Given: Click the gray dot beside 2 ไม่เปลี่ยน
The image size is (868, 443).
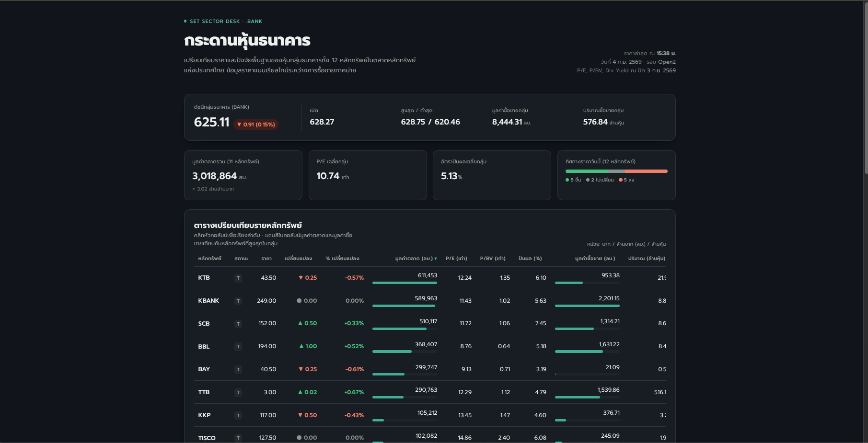Looking at the screenshot, I should (588, 180).
